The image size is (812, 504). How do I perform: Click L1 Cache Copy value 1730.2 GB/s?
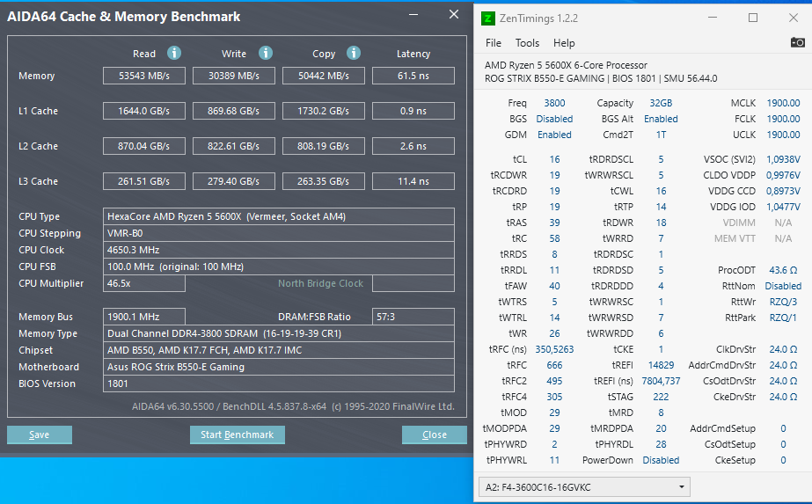(324, 111)
